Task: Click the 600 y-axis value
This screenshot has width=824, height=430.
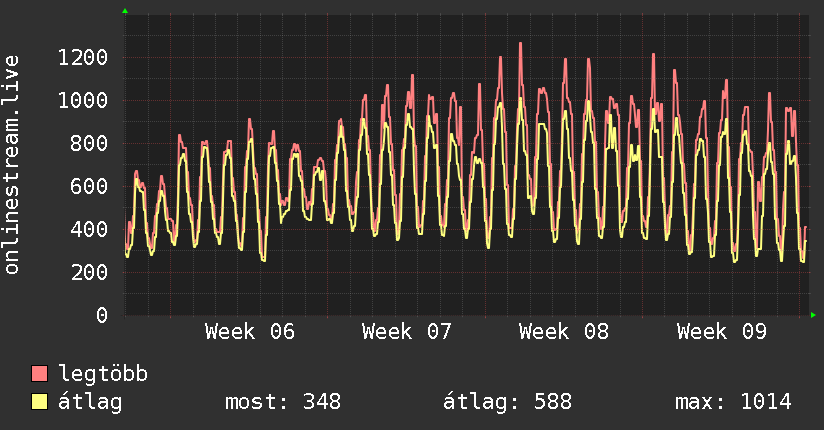Action: coord(89,187)
